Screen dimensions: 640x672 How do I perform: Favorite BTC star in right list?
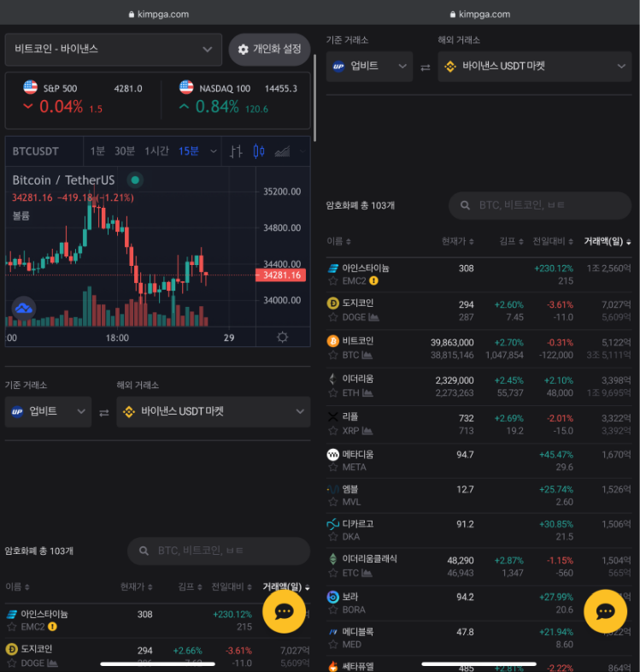click(x=333, y=355)
